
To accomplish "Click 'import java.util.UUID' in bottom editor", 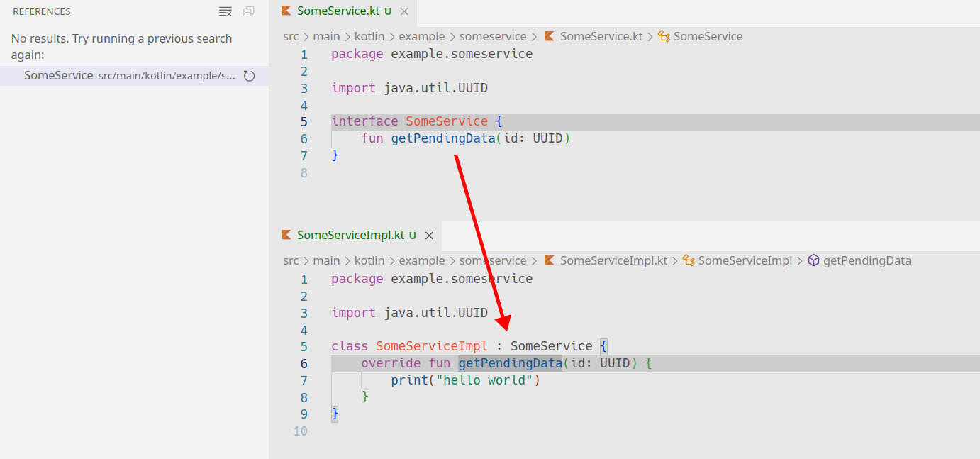I will [409, 313].
